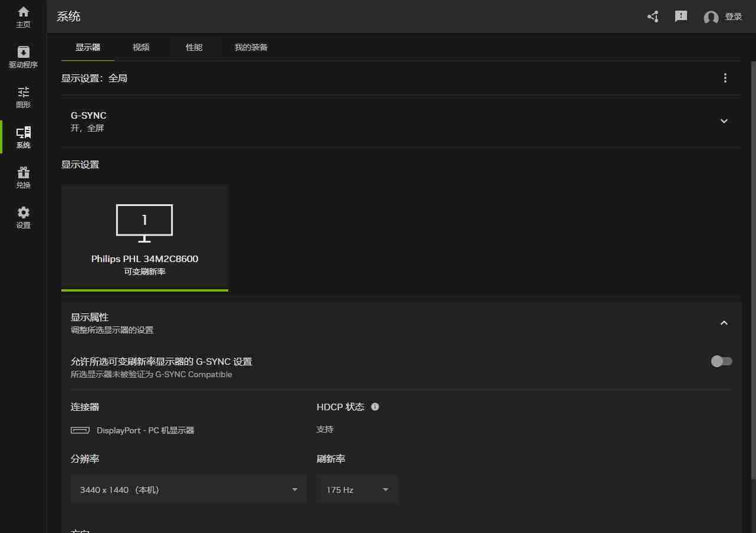Enable G-SYNC for the selected display
The image size is (756, 533).
(721, 361)
